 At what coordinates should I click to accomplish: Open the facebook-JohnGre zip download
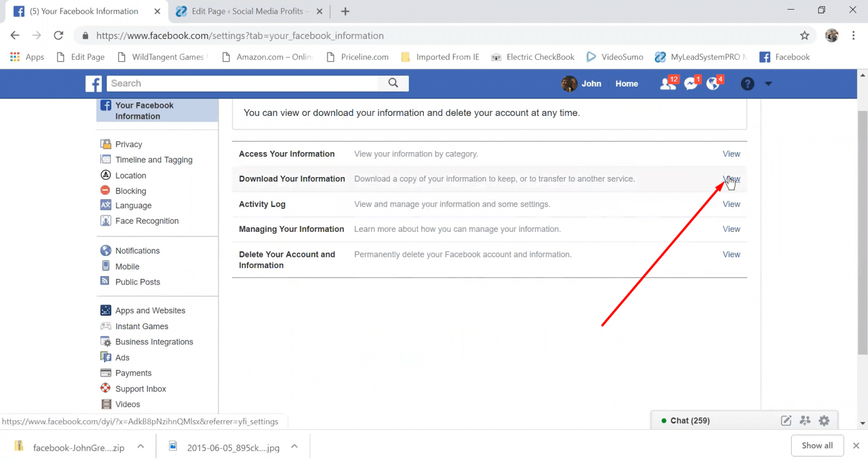pos(69,447)
